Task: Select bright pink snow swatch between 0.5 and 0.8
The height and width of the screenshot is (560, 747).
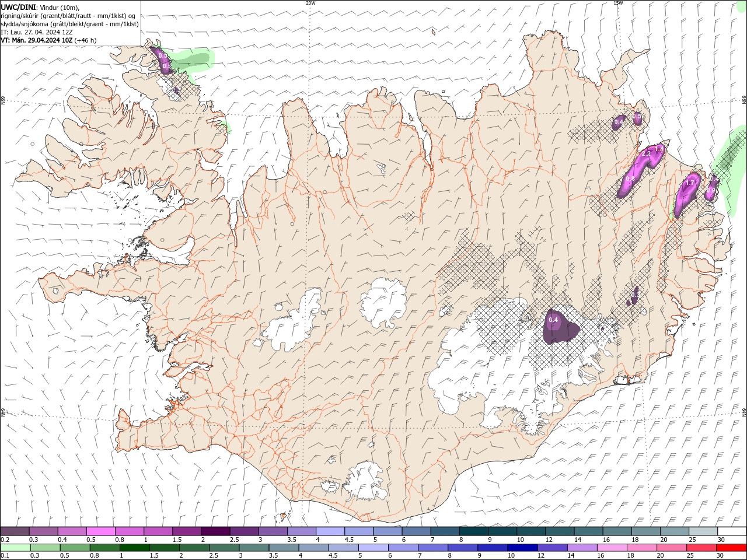Action: click(x=101, y=531)
